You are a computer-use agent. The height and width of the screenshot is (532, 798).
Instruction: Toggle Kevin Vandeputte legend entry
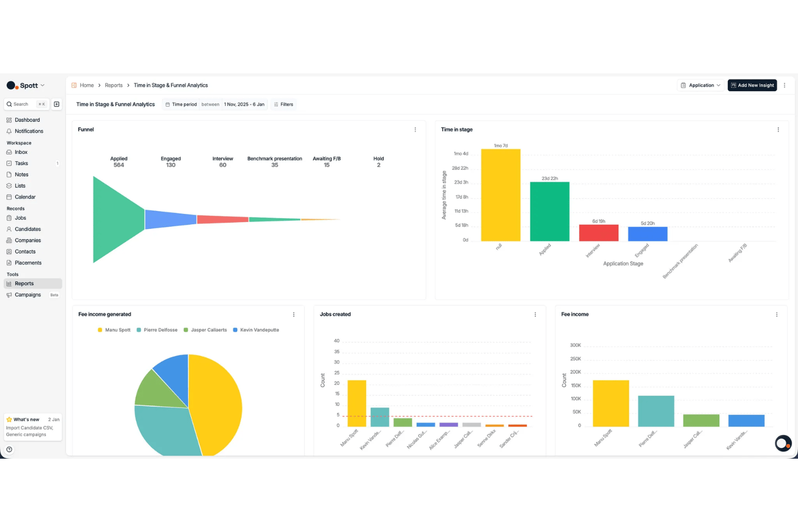(256, 330)
